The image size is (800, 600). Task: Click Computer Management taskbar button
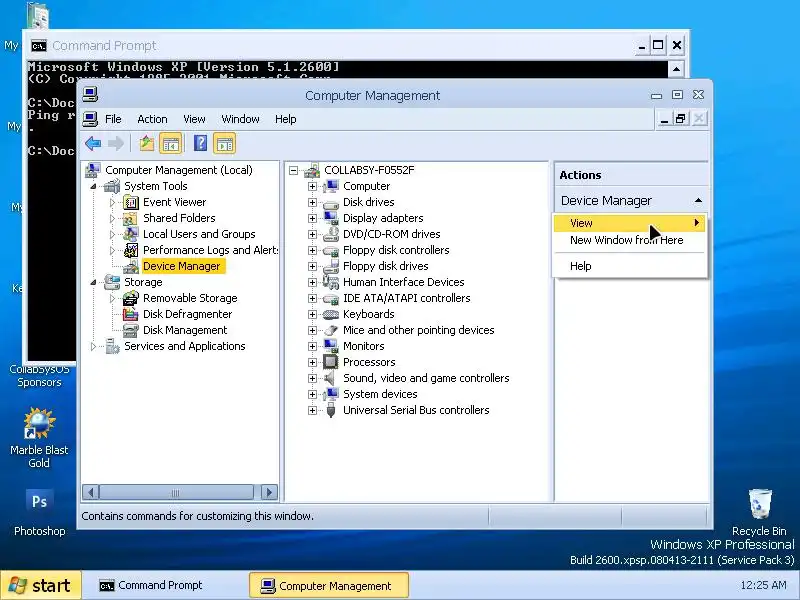[x=329, y=585]
